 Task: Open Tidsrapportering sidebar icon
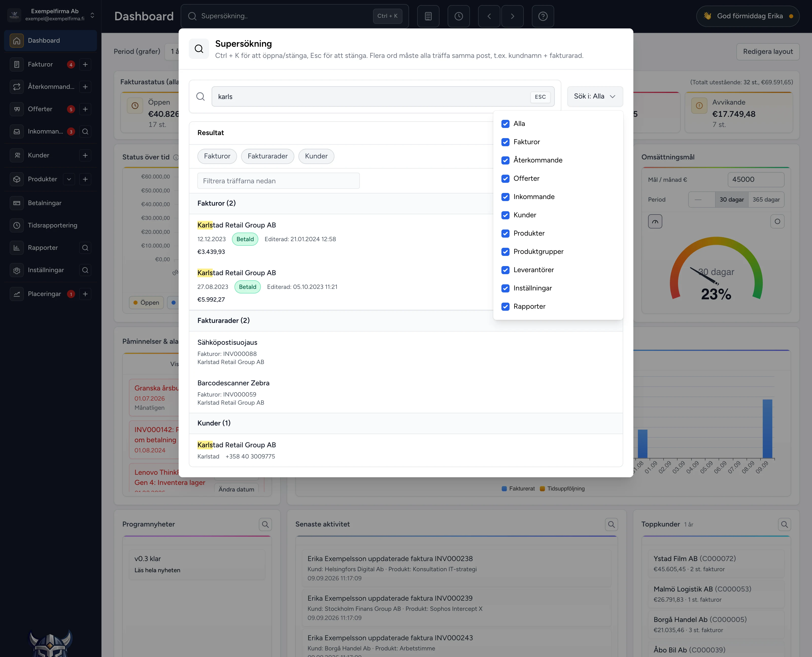click(x=17, y=225)
